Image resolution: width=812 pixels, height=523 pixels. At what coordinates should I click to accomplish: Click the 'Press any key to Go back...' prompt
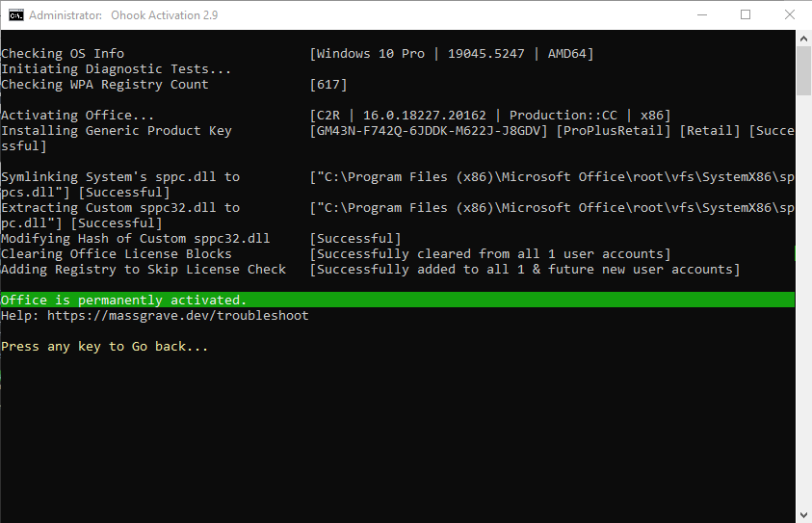tap(104, 347)
